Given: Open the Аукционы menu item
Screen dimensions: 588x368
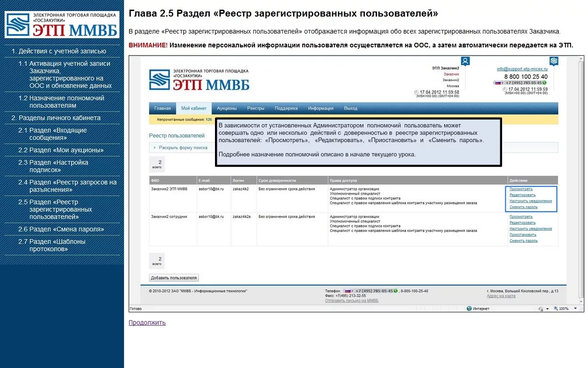Looking at the screenshot, I should tap(226, 109).
